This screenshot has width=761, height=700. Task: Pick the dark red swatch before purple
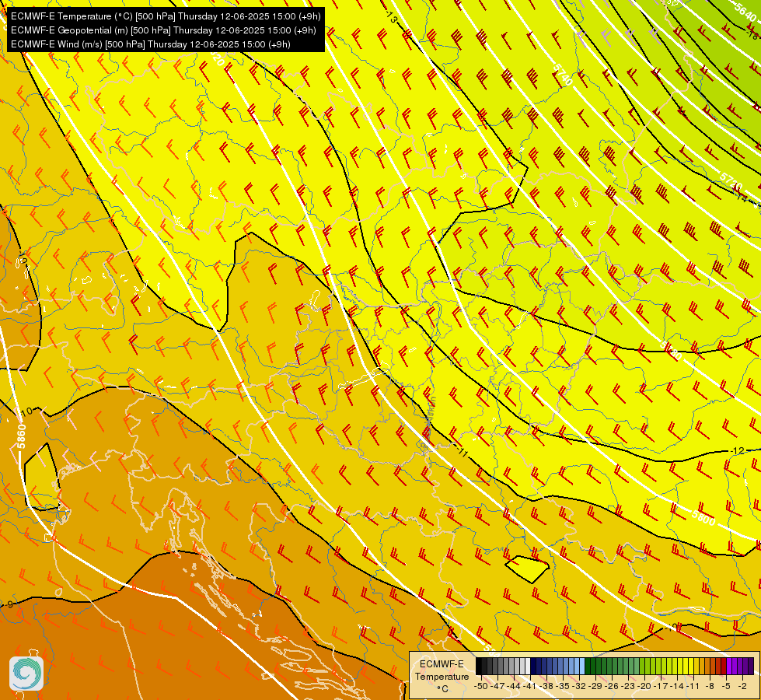pyautogui.click(x=724, y=667)
